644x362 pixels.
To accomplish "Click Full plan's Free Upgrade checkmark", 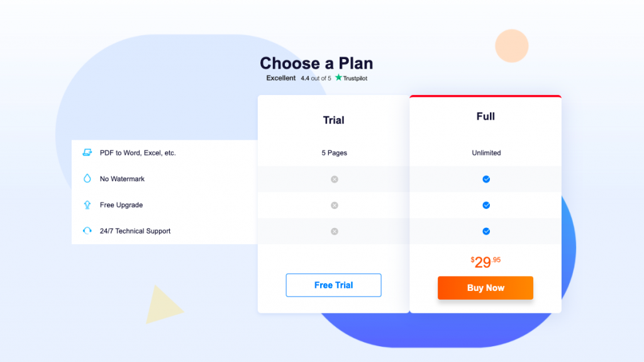I will [486, 205].
